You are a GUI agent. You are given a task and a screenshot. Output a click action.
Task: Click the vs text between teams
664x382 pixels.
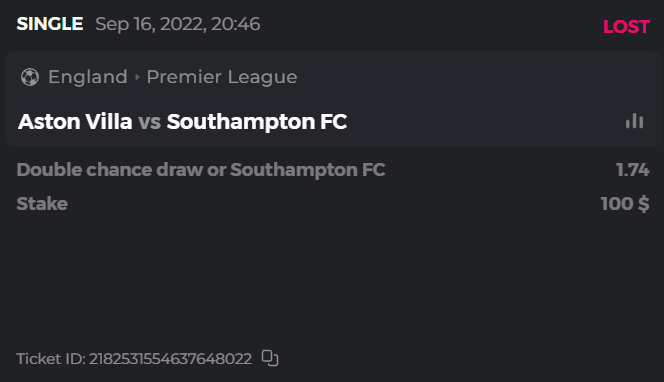tap(149, 122)
